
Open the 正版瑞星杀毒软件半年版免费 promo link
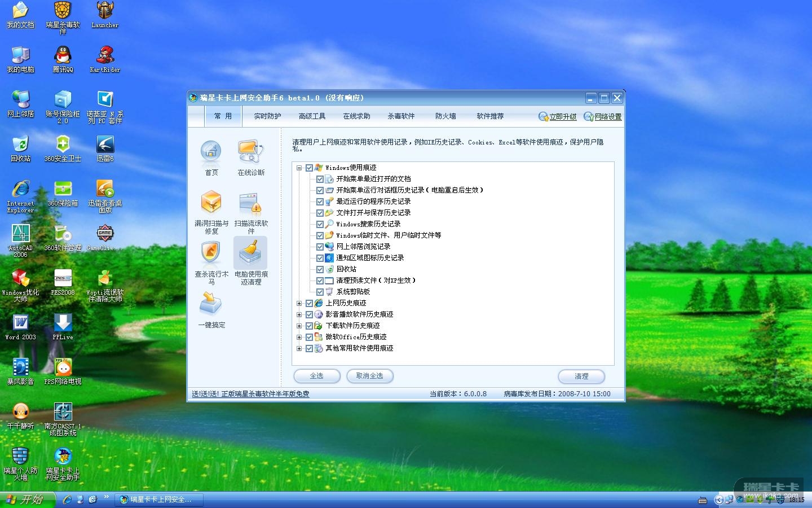pyautogui.click(x=250, y=394)
